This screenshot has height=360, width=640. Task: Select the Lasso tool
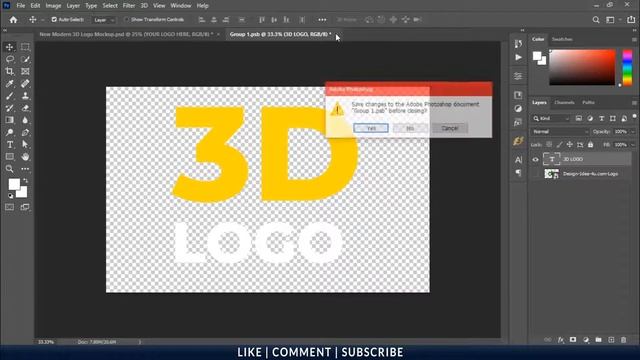click(9, 59)
